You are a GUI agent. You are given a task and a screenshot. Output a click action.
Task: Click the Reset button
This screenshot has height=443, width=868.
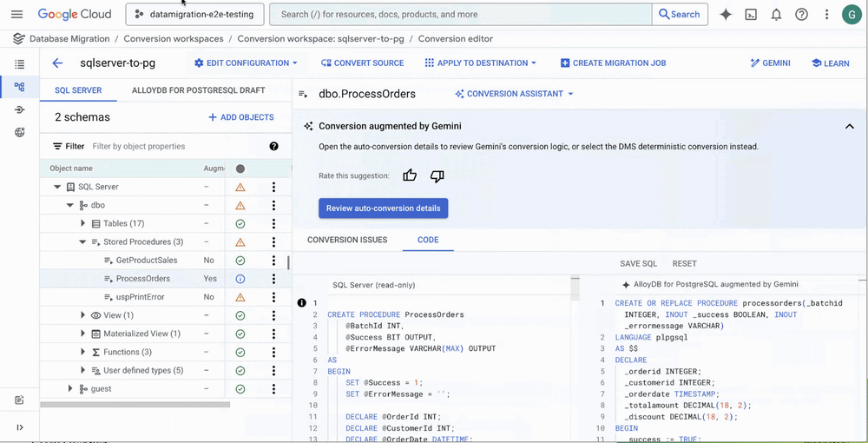[684, 263]
